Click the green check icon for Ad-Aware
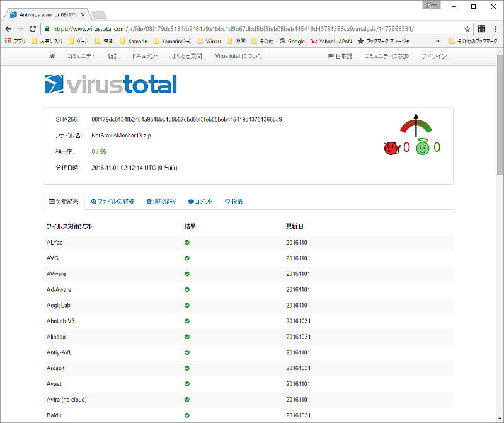 coord(187,289)
